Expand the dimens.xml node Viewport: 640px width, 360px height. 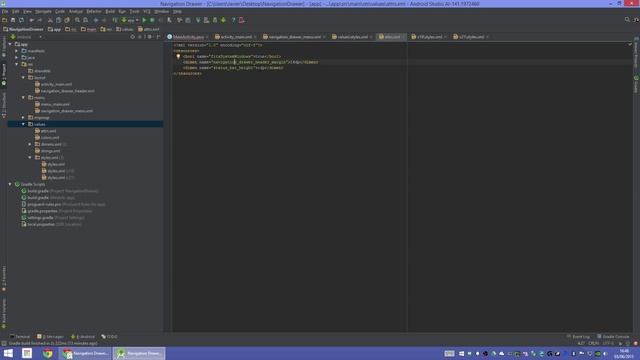(x=30, y=144)
